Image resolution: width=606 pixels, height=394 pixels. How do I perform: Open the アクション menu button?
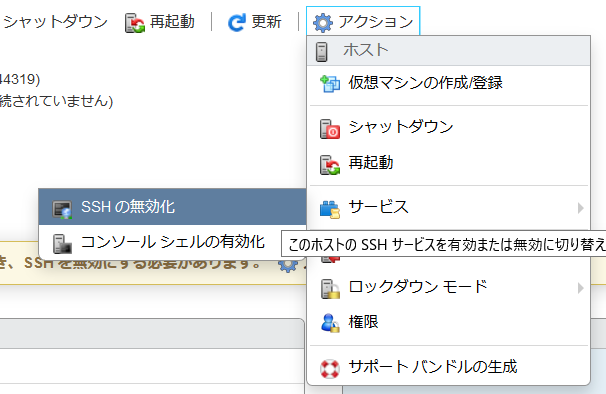tap(363, 22)
